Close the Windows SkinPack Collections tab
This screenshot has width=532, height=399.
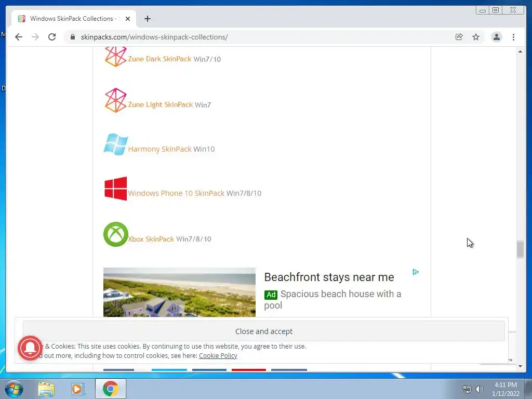128,19
